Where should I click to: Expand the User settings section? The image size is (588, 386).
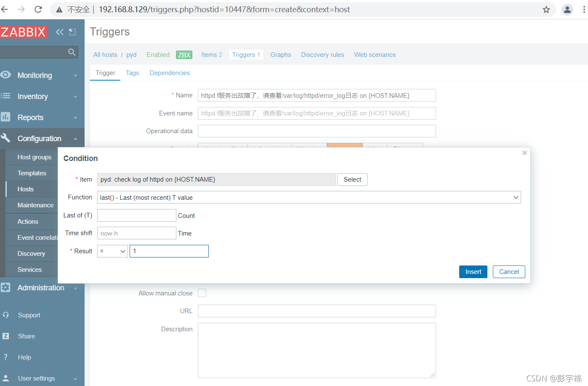pyautogui.click(x=75, y=379)
